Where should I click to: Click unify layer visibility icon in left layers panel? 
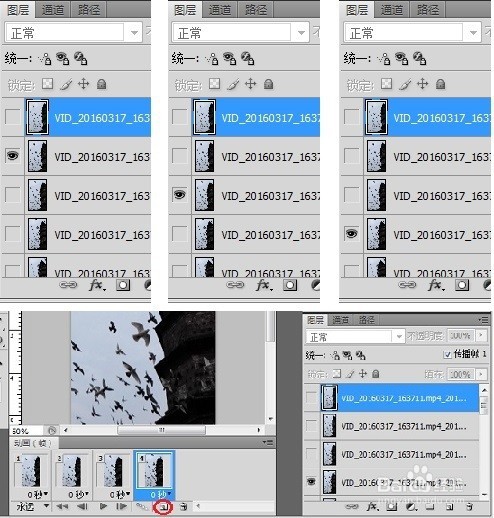click(x=63, y=58)
